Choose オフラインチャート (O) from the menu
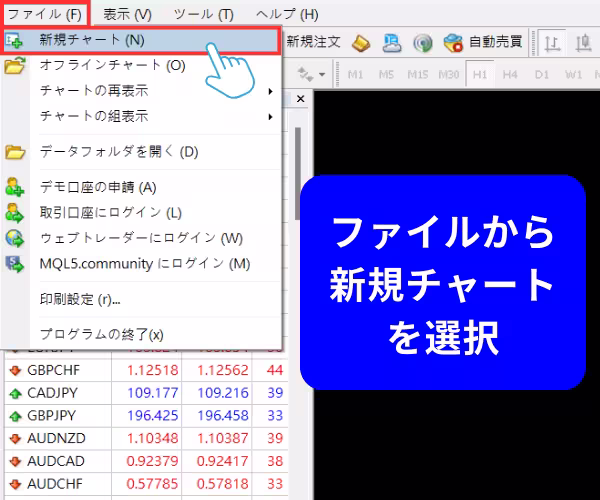600x500 pixels. coord(141,65)
